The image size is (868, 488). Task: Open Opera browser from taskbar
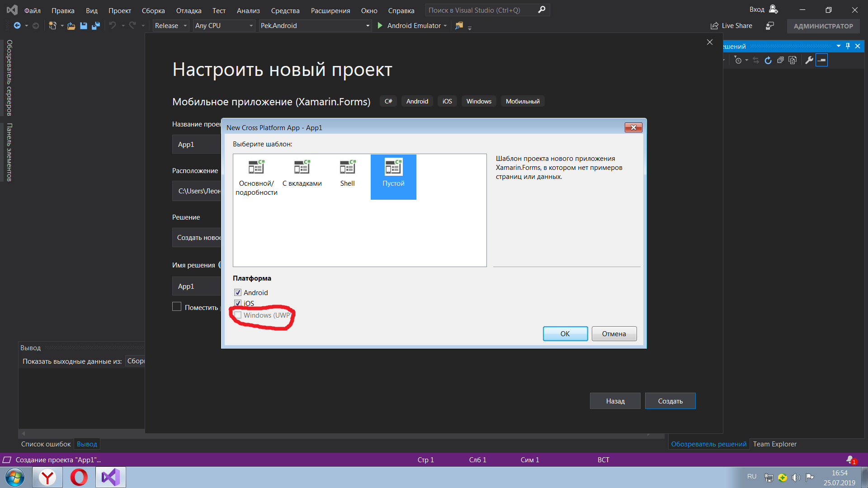(79, 477)
